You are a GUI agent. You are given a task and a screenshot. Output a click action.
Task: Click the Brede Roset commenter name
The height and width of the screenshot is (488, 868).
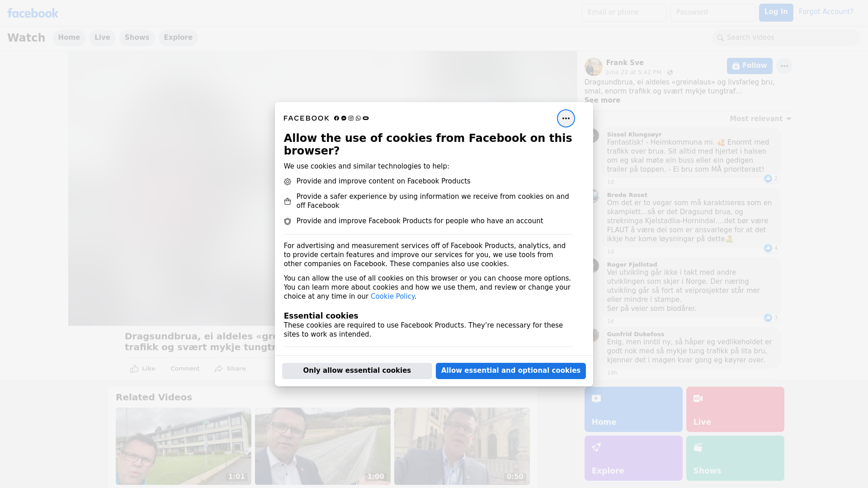click(627, 195)
